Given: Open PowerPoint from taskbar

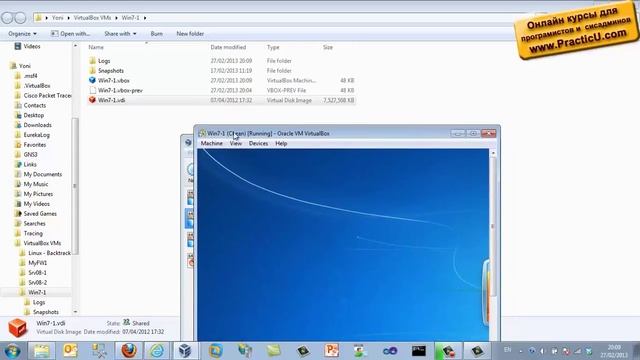Looking at the screenshot, I should point(331,351).
